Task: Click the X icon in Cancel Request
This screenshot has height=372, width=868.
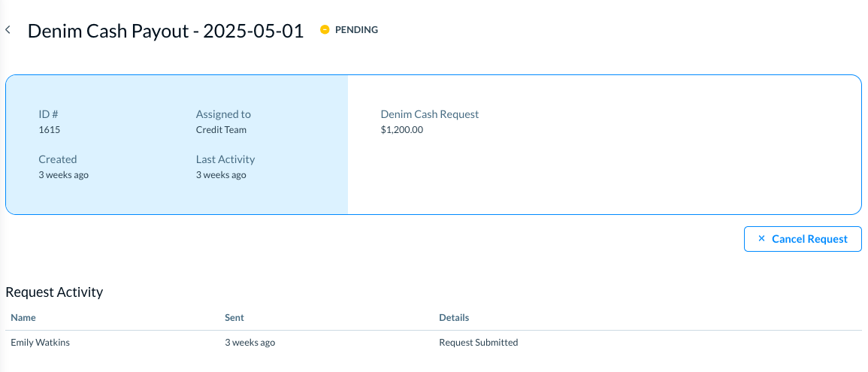Action: (761, 239)
